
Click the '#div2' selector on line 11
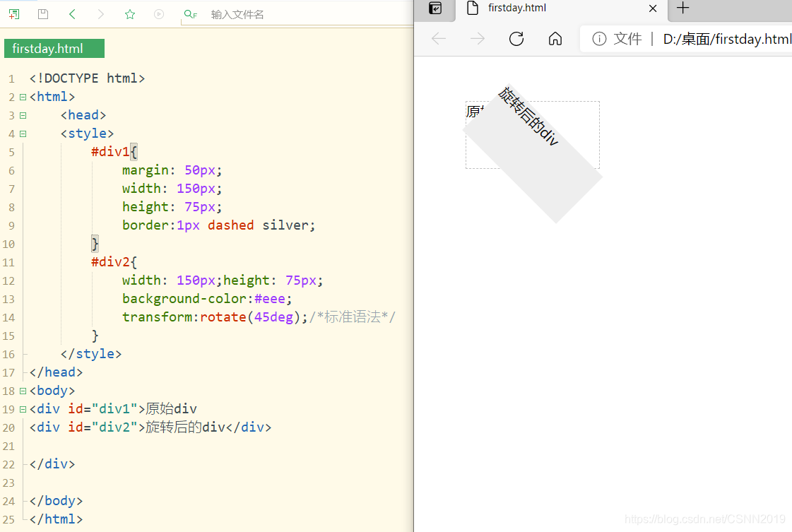tap(110, 261)
